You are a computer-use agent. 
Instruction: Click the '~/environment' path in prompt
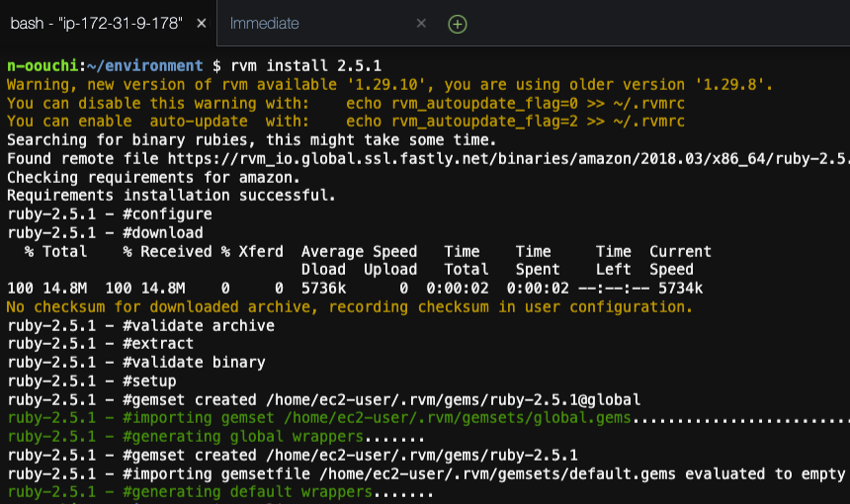(144, 65)
